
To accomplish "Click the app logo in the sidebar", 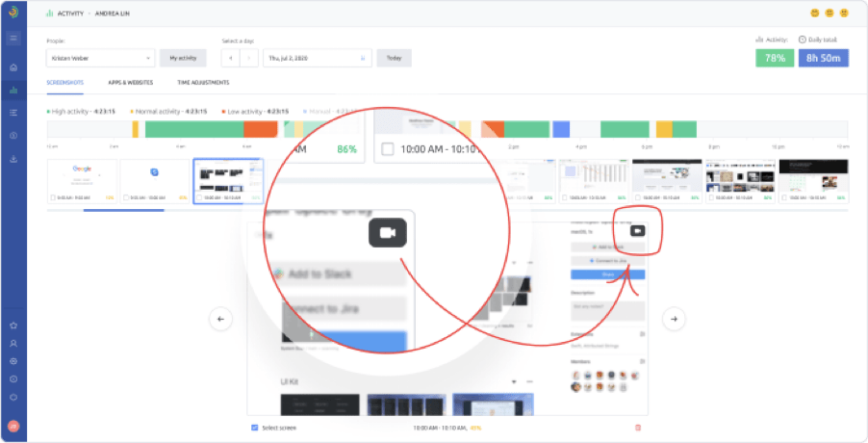I will tap(13, 13).
